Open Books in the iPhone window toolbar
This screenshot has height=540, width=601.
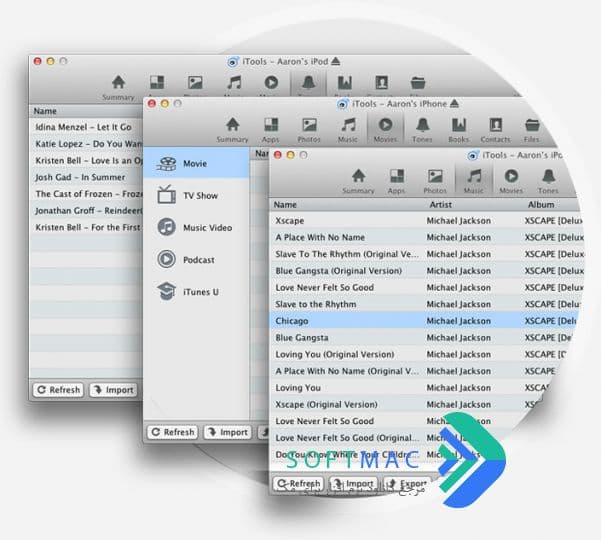pyautogui.click(x=459, y=130)
